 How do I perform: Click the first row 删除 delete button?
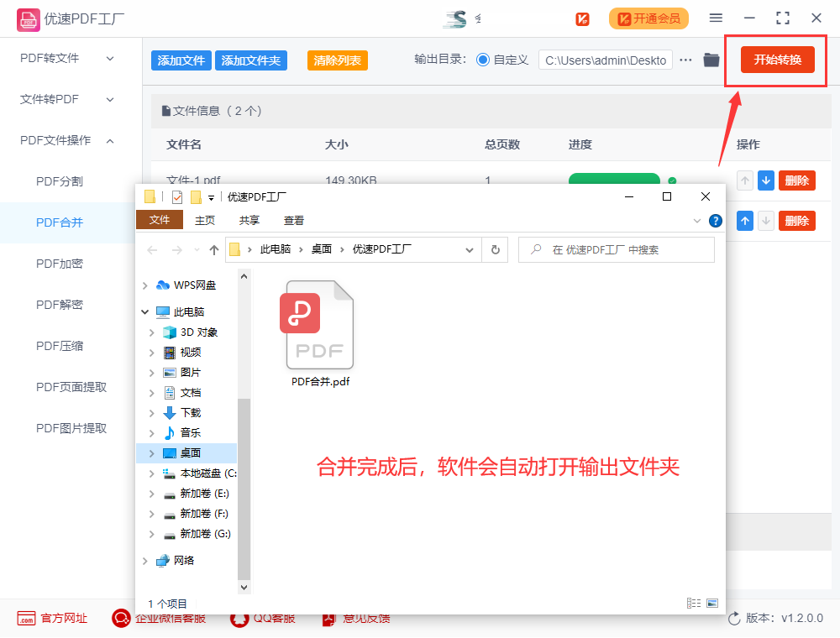click(x=796, y=180)
